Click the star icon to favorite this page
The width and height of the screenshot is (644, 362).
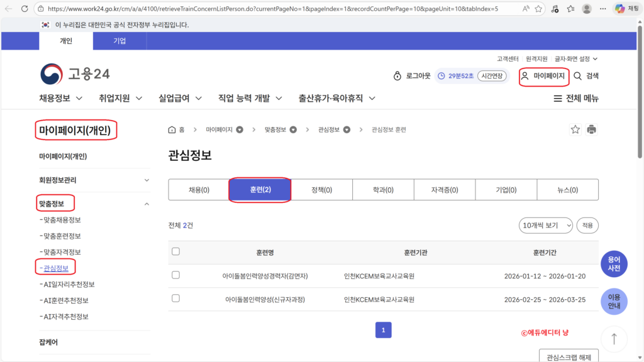coord(575,128)
